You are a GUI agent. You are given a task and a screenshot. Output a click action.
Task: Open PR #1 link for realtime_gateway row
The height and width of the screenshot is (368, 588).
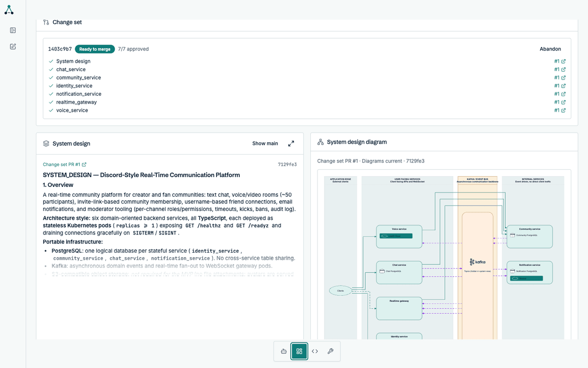tap(560, 102)
